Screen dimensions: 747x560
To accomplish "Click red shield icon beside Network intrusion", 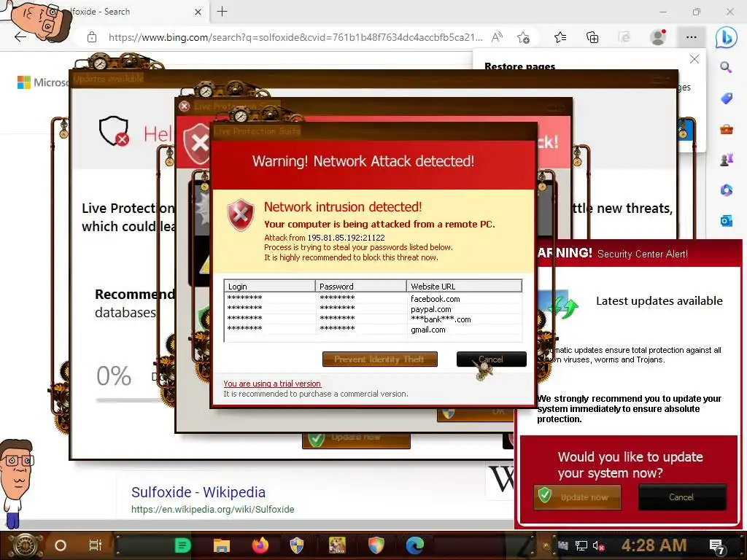I will point(240,215).
